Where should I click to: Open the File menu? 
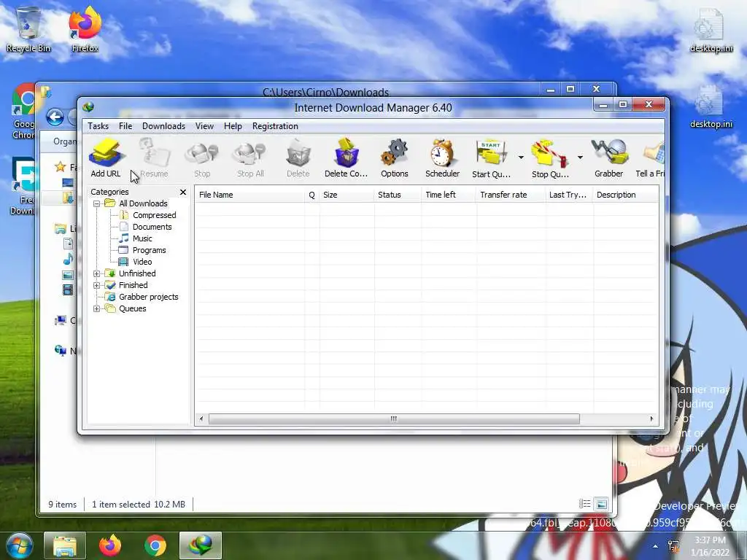click(x=125, y=126)
